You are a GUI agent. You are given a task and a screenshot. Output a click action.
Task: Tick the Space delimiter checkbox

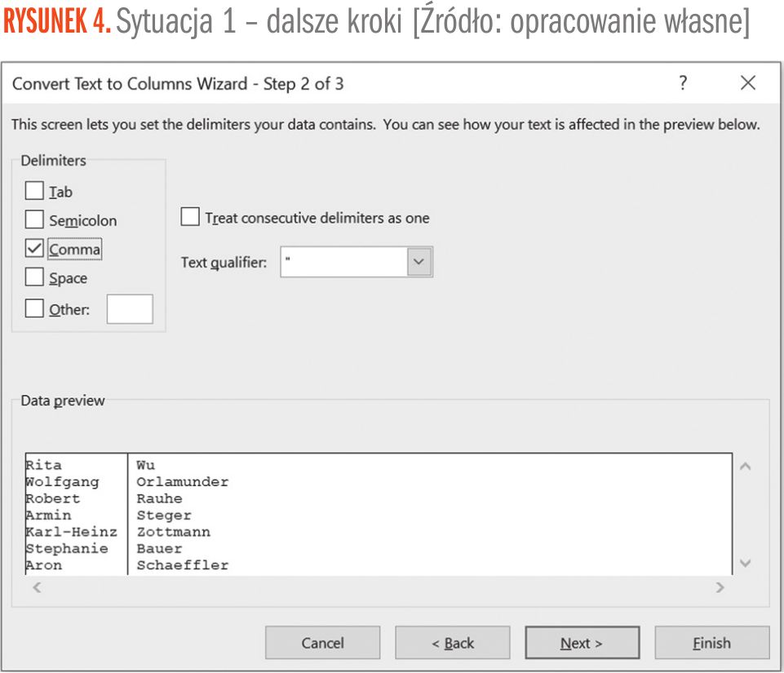[34, 278]
